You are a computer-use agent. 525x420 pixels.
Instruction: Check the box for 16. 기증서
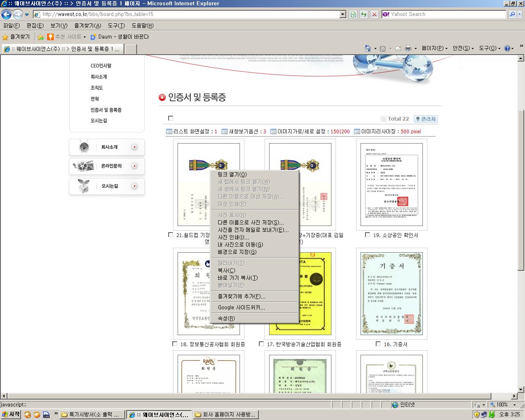tap(378, 344)
